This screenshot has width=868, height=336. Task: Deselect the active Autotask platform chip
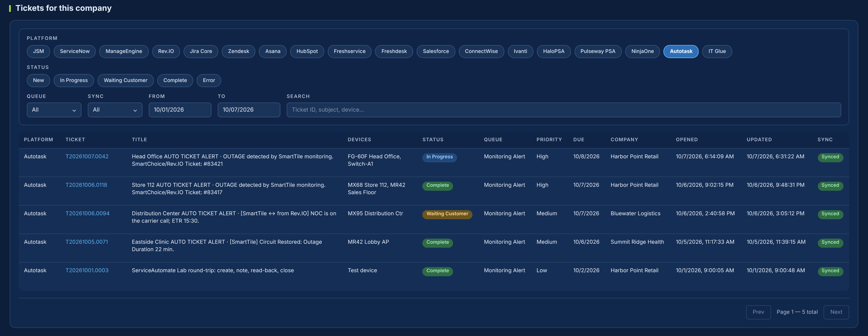(681, 51)
